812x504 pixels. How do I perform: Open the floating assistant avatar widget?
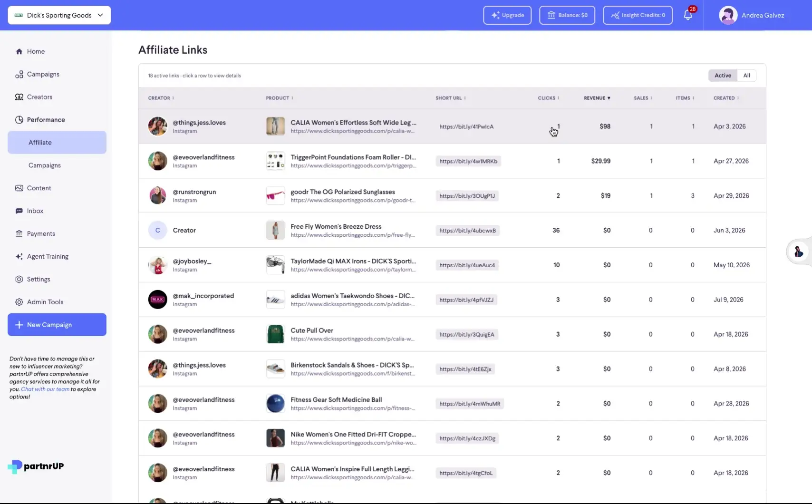pos(798,251)
